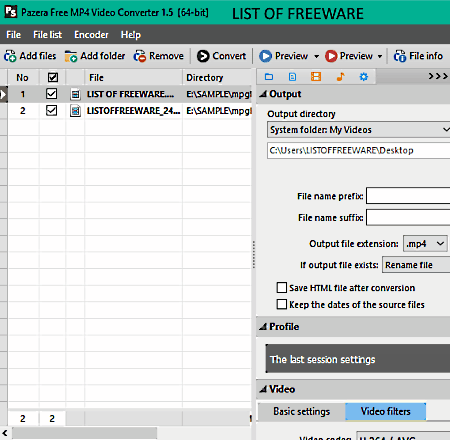Image resolution: width=450 pixels, height=440 pixels.
Task: Switch to the Video filters tab
Action: pyautogui.click(x=385, y=411)
